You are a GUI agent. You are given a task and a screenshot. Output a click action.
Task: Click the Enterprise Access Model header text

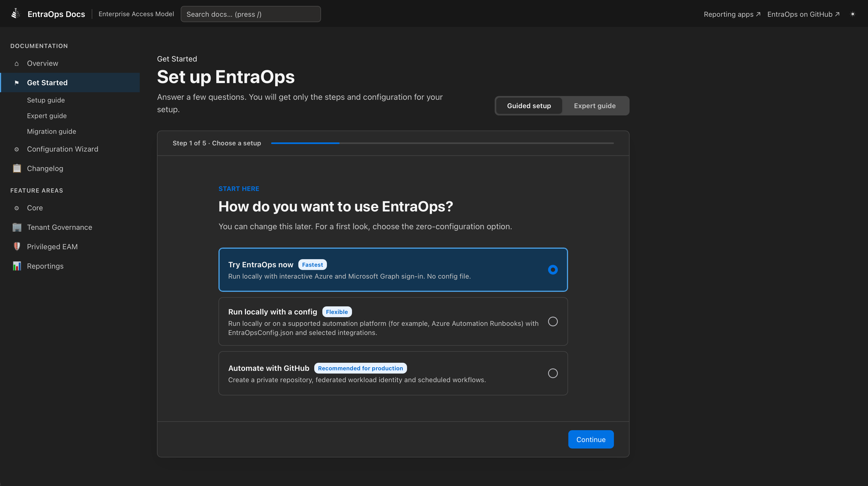click(x=136, y=14)
